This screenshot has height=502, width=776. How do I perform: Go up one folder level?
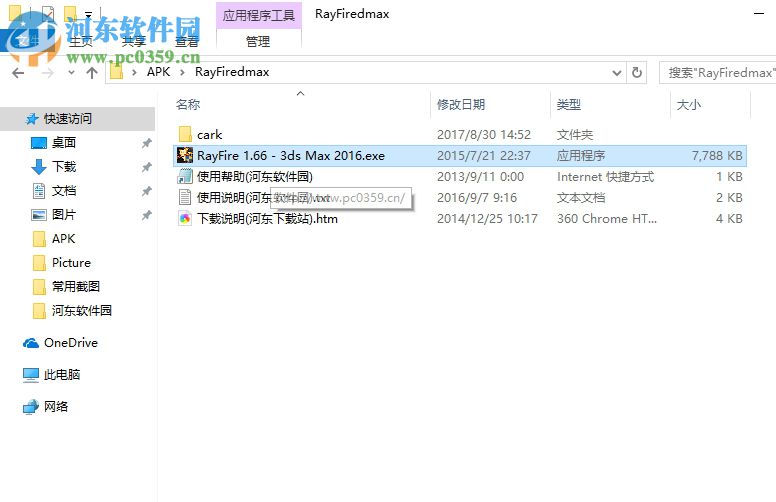pyautogui.click(x=92, y=73)
